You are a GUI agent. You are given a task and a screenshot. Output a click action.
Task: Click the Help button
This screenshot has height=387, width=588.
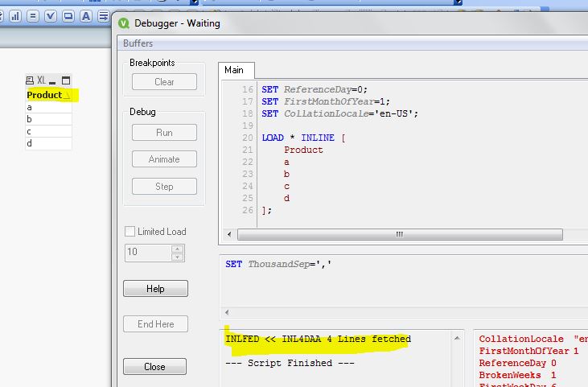(155, 288)
